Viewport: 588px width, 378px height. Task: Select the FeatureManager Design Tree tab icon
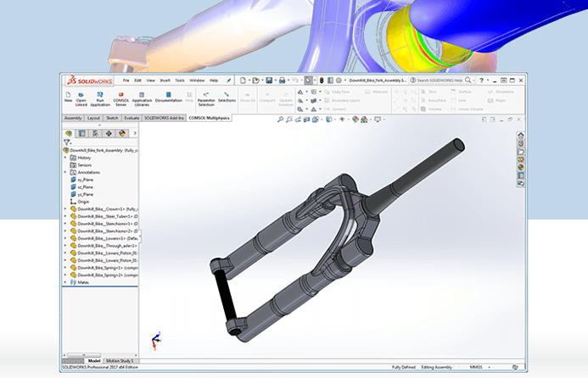69,133
